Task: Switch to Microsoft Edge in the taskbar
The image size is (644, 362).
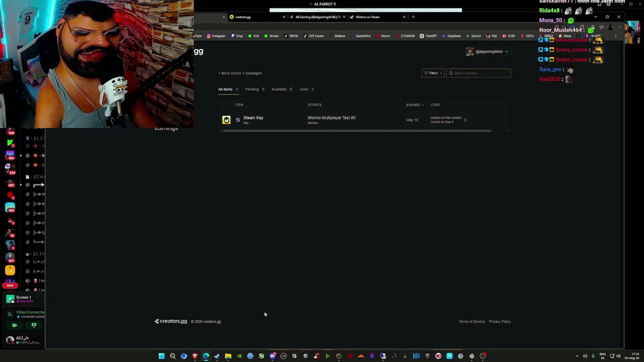Action: [206, 356]
